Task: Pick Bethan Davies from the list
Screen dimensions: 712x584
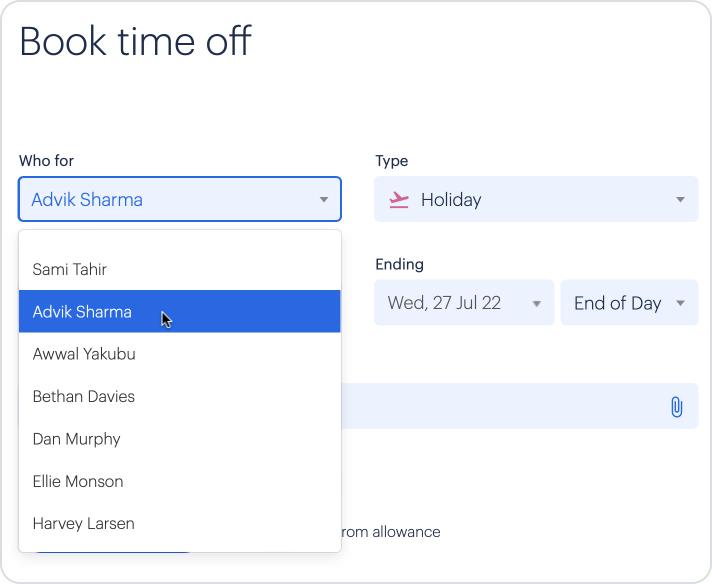Action: (180, 396)
